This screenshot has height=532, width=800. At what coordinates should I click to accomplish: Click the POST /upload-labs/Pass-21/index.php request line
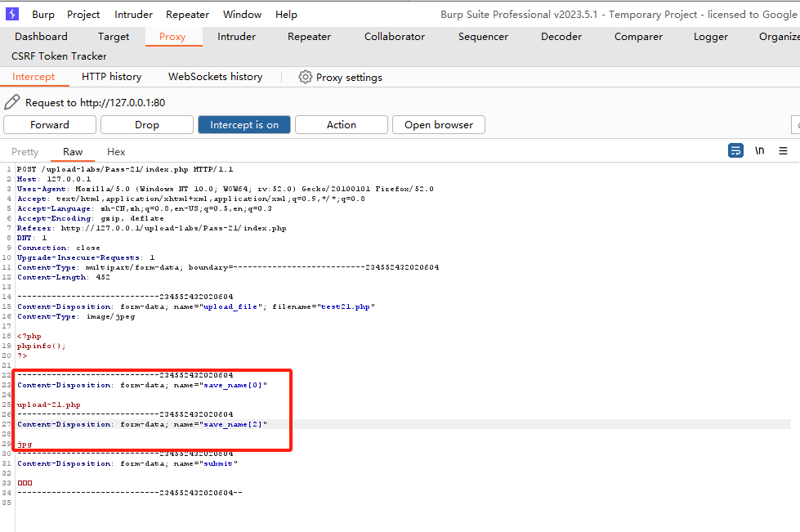point(125,169)
